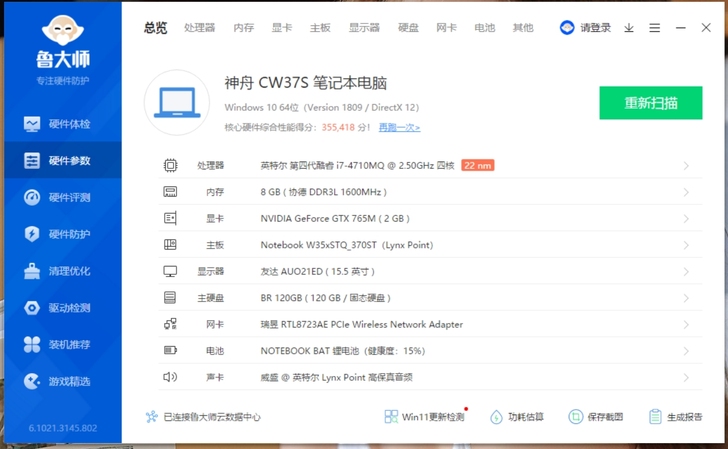
Task: Select 硬件参数 sidebar item
Action: 63,161
